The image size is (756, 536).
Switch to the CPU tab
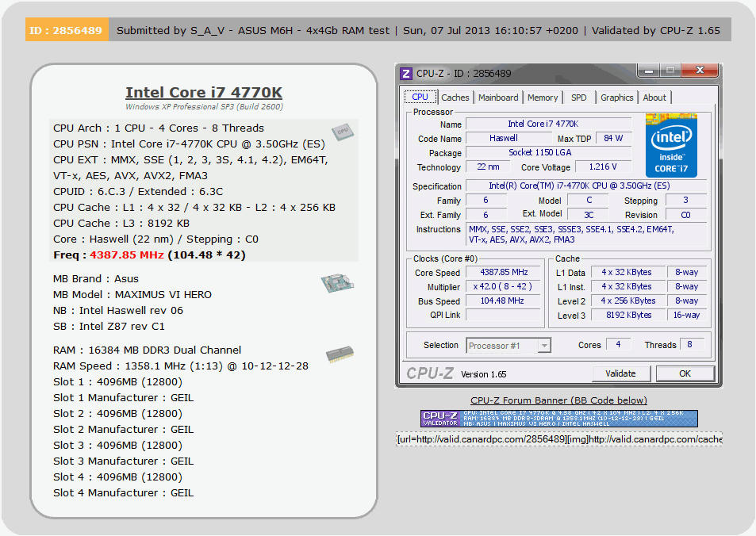tap(420, 97)
